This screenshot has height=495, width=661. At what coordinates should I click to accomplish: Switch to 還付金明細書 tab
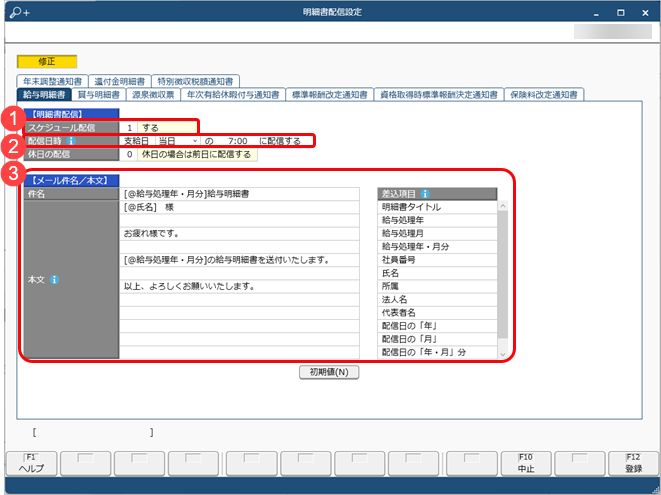[119, 81]
